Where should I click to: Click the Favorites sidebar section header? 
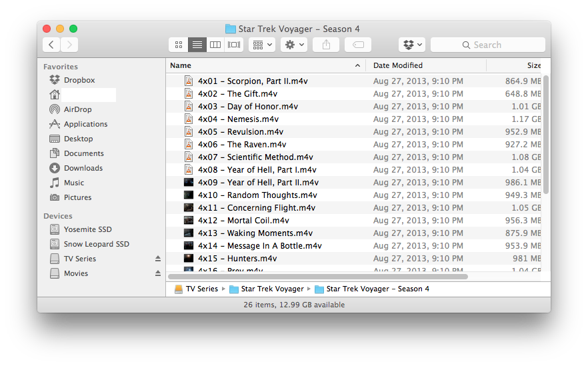(x=61, y=67)
